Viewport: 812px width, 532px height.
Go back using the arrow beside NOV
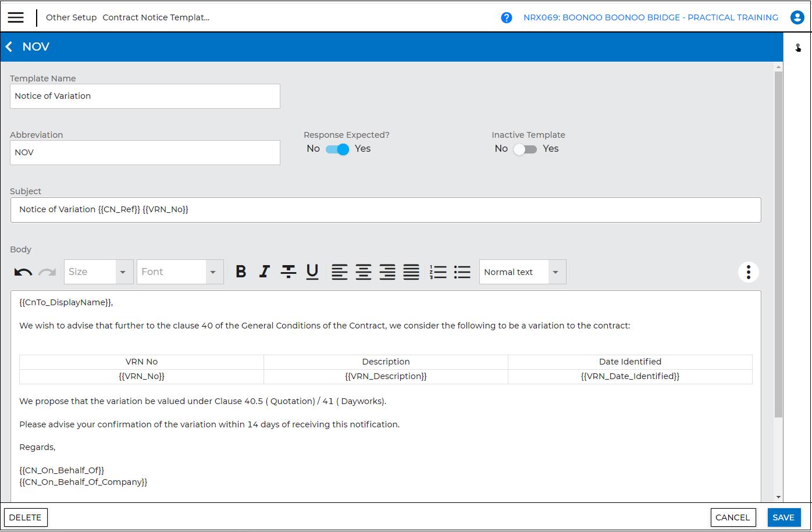coord(9,47)
